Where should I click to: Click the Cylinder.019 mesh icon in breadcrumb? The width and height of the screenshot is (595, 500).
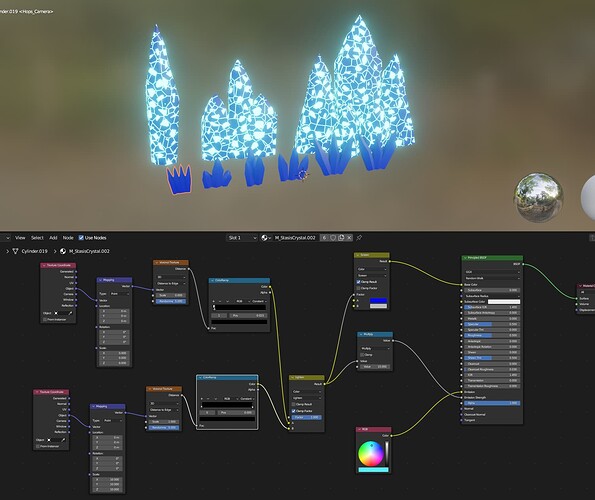[15, 251]
